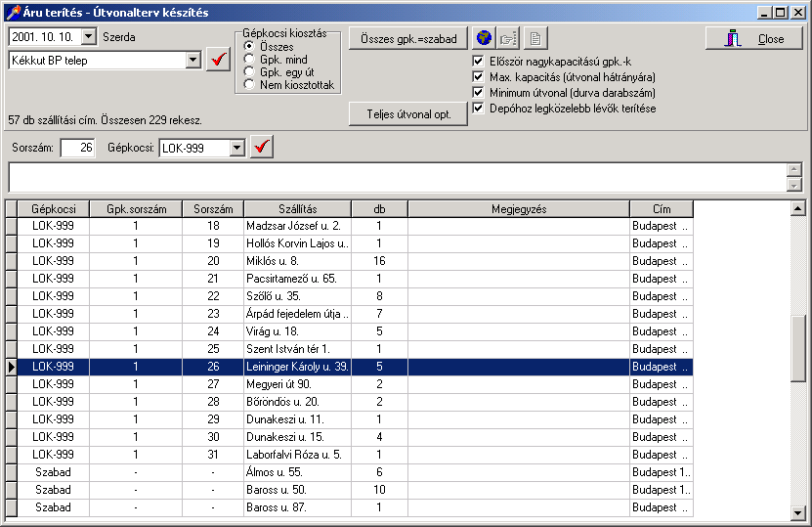
Task: Select the Nem kiosztottak radio option
Action: pyautogui.click(x=250, y=85)
